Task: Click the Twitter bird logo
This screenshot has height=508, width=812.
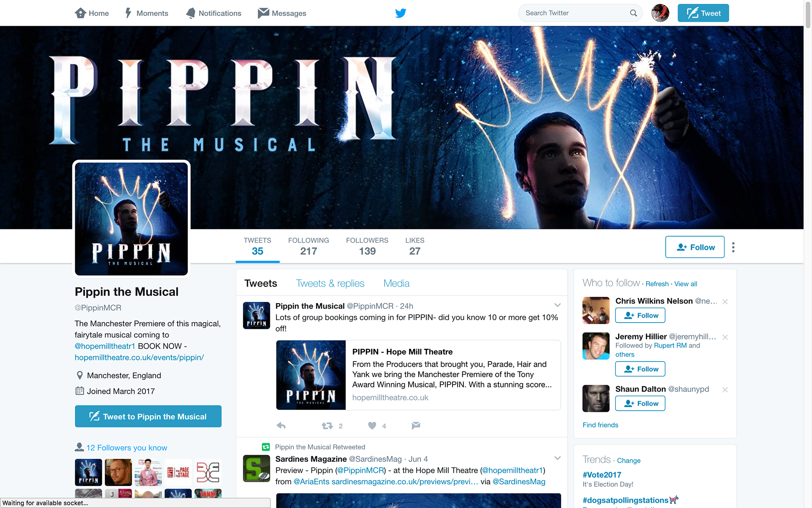Action: pyautogui.click(x=401, y=13)
